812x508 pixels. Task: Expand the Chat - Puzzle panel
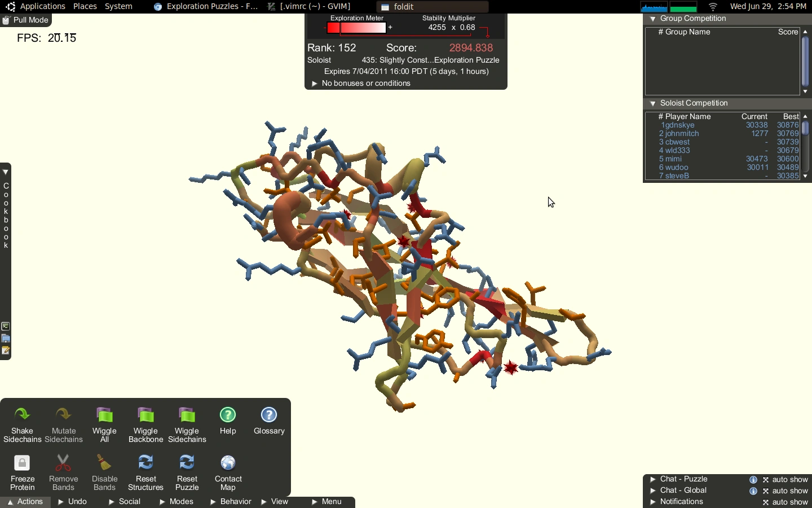click(x=653, y=479)
